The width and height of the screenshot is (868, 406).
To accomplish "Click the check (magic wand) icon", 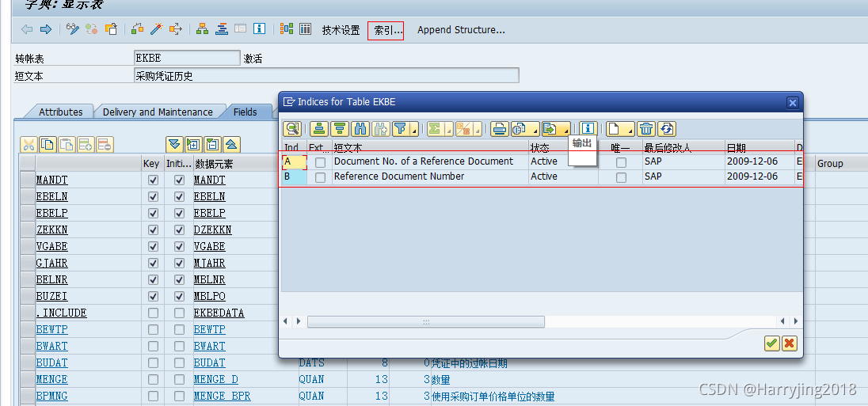I will click(157, 29).
